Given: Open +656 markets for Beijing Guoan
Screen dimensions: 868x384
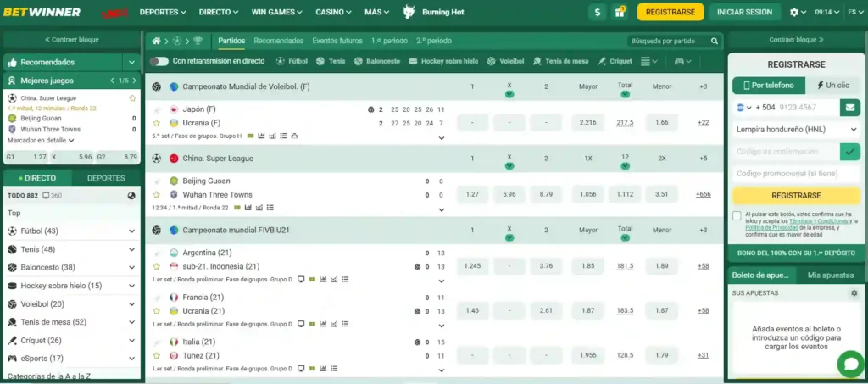Looking at the screenshot, I should (703, 195).
